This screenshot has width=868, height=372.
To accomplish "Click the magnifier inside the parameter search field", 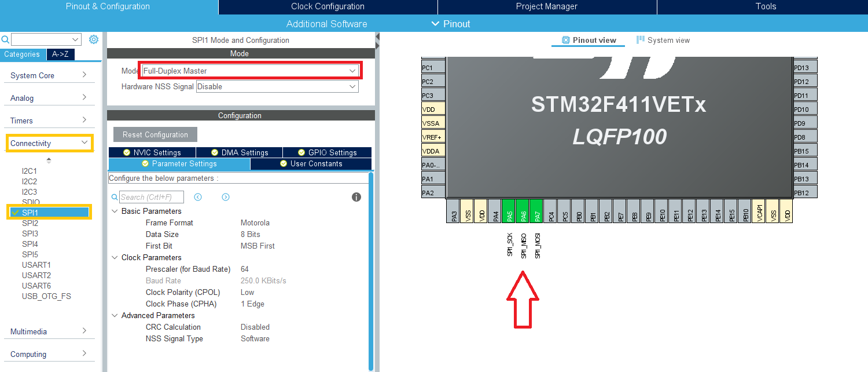I will 115,197.
